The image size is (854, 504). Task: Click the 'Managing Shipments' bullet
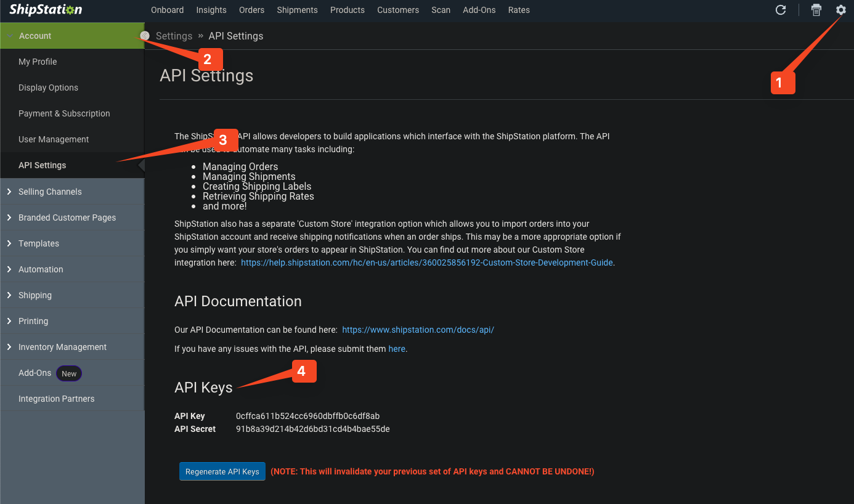pyautogui.click(x=249, y=176)
